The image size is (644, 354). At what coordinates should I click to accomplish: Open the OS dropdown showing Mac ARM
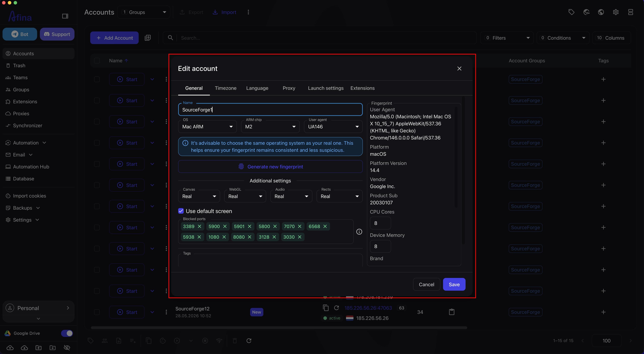(207, 127)
